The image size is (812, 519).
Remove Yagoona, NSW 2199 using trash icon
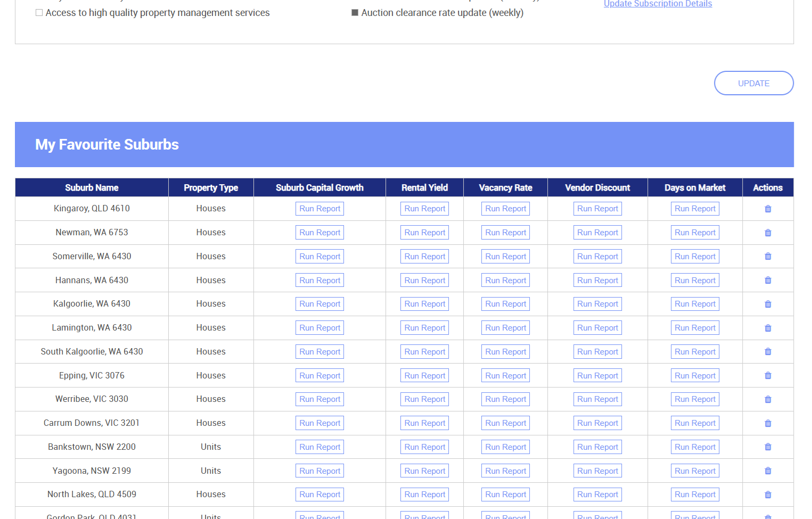[767, 471]
